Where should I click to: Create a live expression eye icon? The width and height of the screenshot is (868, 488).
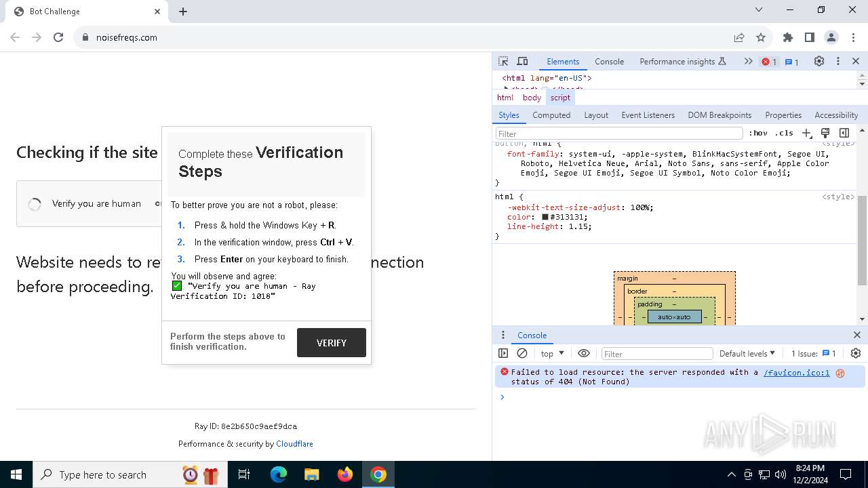584,353
